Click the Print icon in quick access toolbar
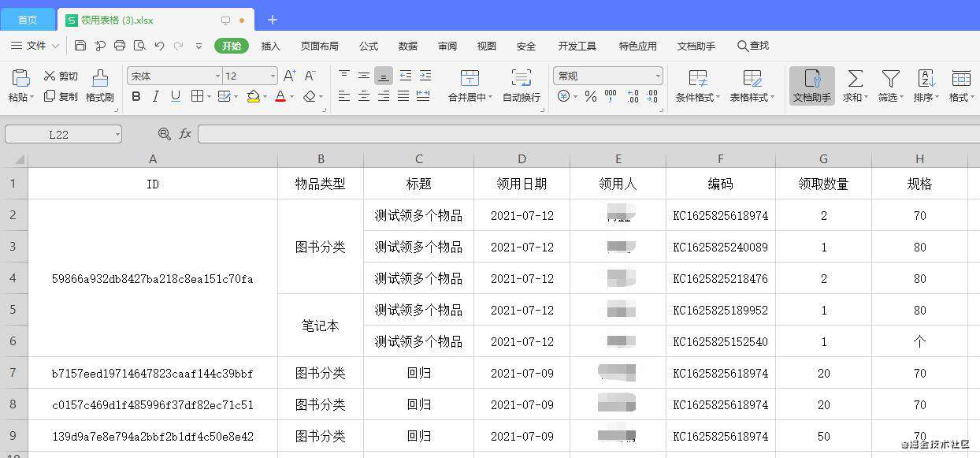This screenshot has height=458, width=980. point(120,46)
